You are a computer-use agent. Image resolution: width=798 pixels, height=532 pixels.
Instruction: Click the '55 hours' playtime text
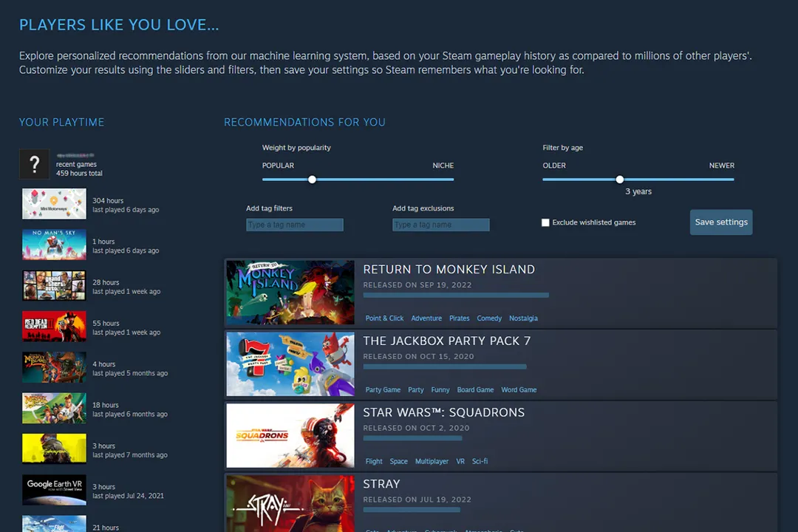[x=106, y=324]
